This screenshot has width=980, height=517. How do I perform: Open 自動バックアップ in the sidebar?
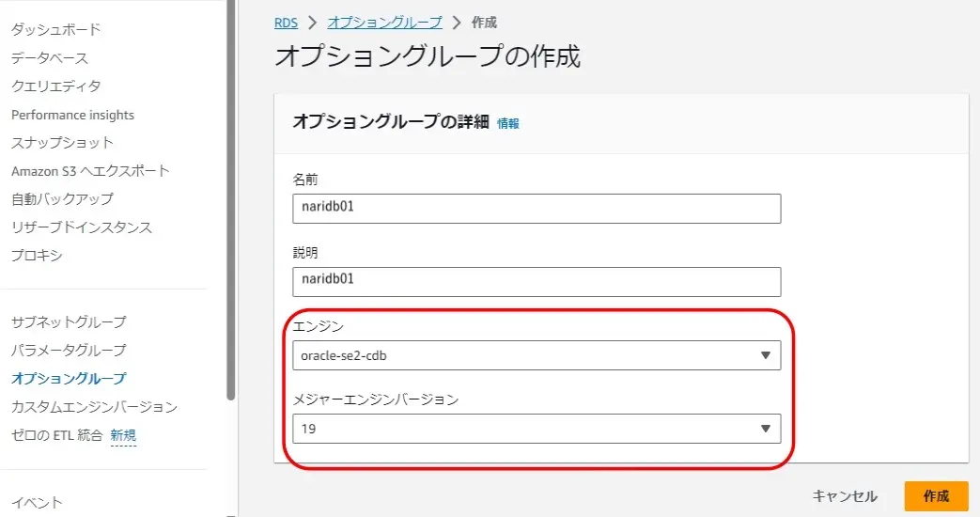62,199
